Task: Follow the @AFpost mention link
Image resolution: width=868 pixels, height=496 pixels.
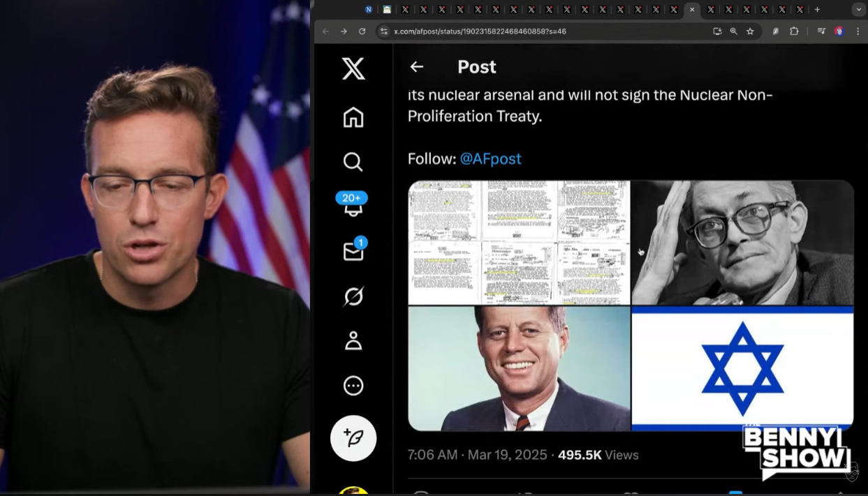Action: point(490,159)
